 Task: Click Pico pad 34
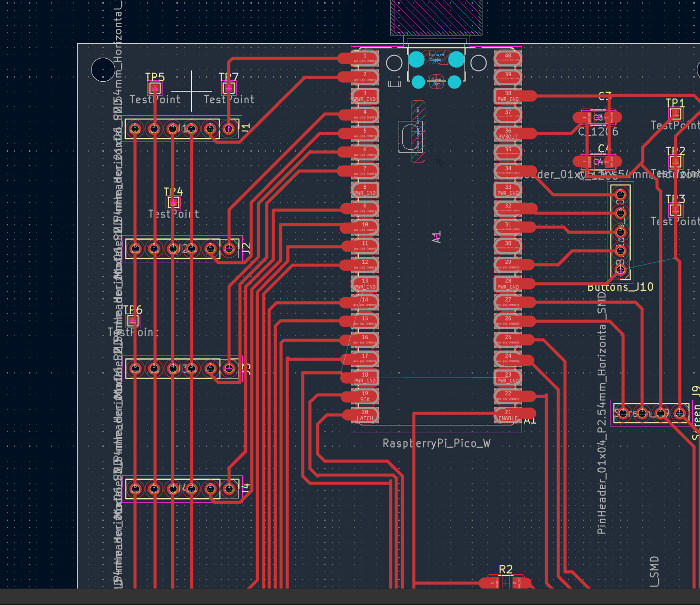tap(508, 171)
